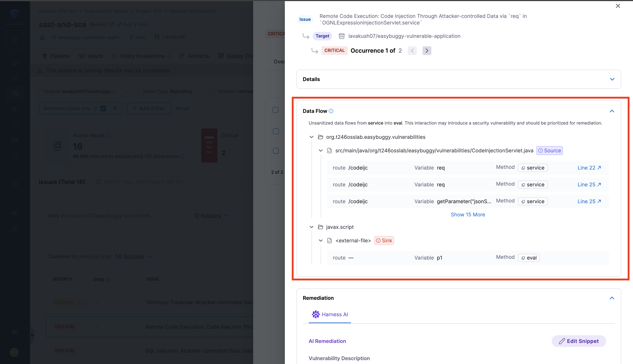Close the issue details panel

click(618, 6)
